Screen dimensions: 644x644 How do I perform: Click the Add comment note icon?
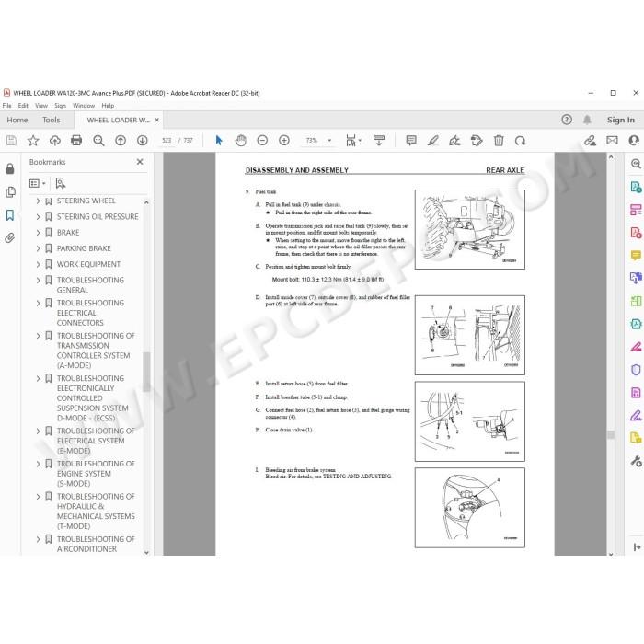click(x=411, y=141)
